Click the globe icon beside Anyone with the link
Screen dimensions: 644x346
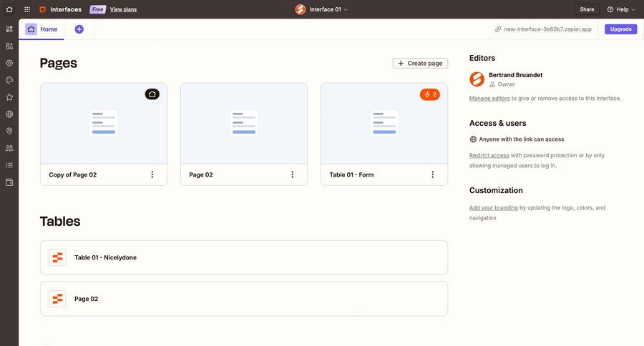click(473, 139)
